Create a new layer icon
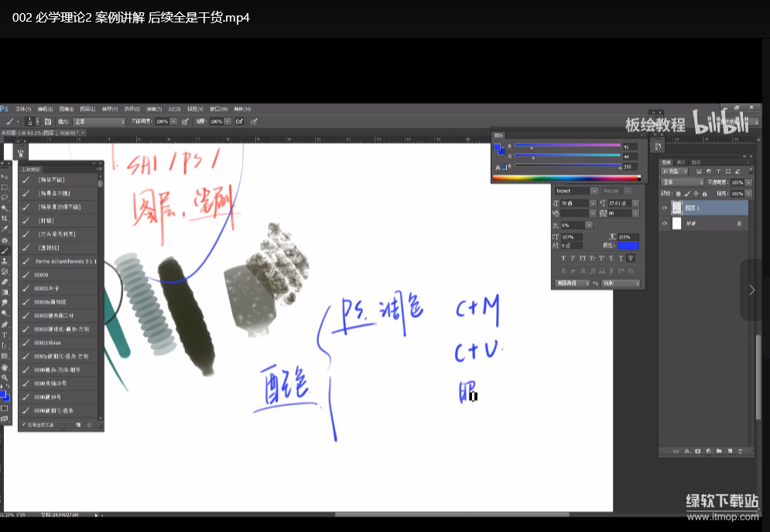Viewport: 770px width, 532px height. click(x=730, y=451)
